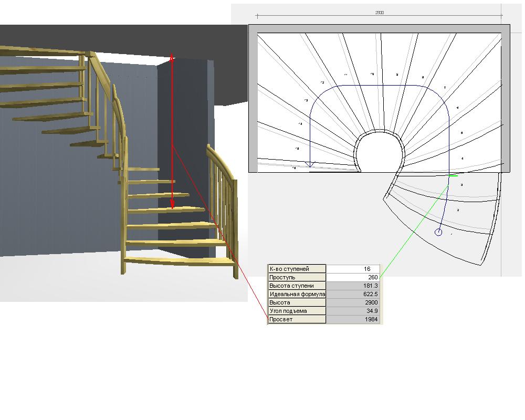Viewport: 525px width, 420px height.
Task: Click the blue arrowhead ending the walking line
Action: (310, 165)
